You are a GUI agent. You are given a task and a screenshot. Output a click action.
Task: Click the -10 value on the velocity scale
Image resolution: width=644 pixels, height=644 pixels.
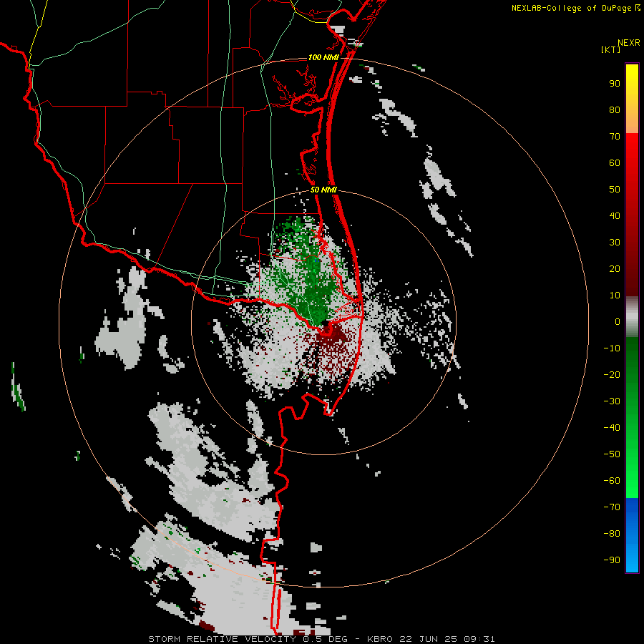pyautogui.click(x=612, y=348)
